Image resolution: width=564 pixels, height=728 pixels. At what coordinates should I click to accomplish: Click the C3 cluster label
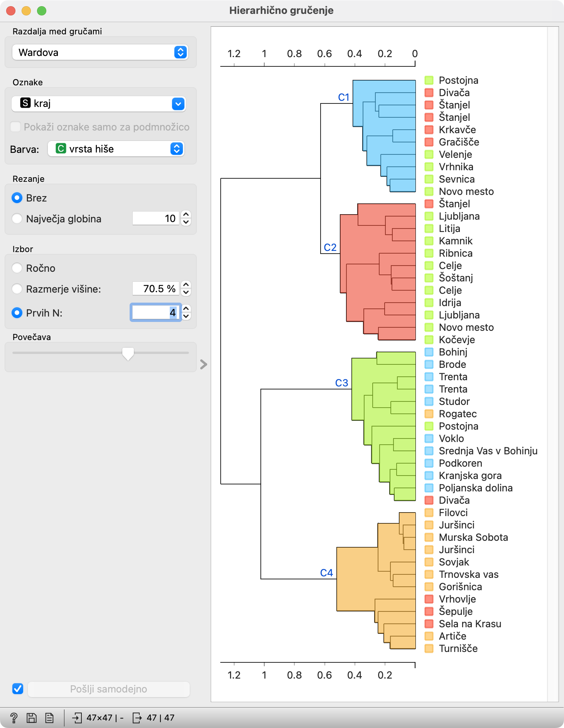click(x=342, y=383)
